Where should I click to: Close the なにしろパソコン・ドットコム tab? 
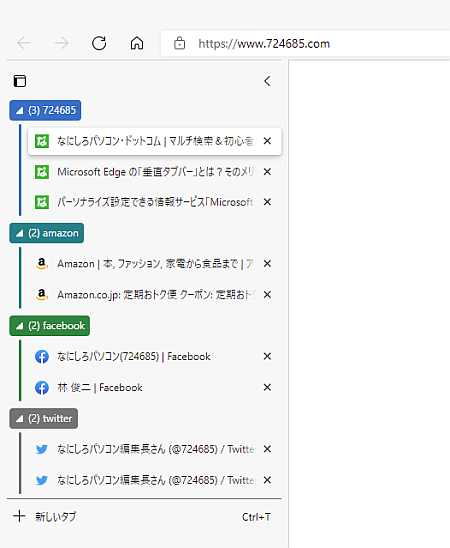[x=267, y=141]
